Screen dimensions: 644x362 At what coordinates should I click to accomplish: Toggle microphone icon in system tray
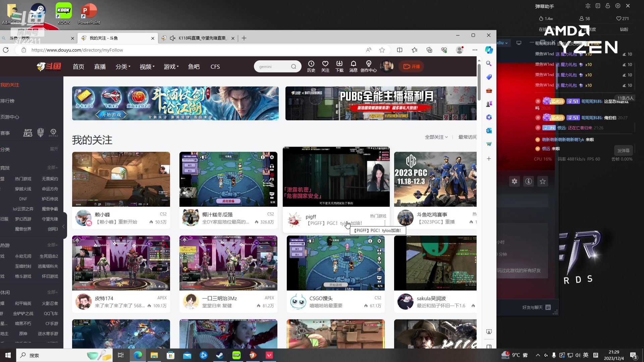point(554,355)
